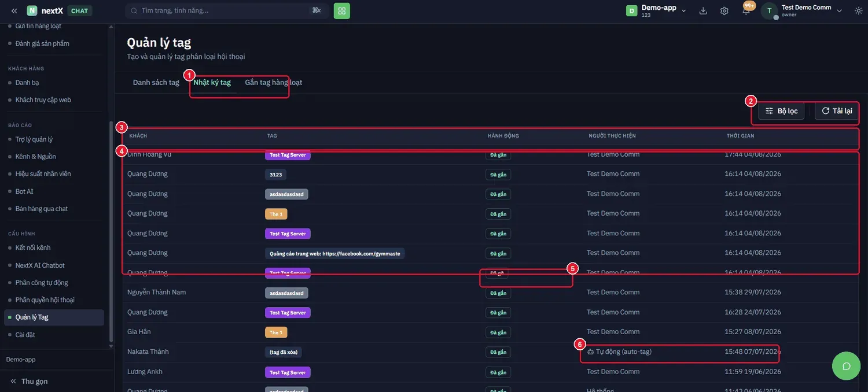Open Phân công tự động settings
The height and width of the screenshot is (392, 868).
pyautogui.click(x=42, y=283)
